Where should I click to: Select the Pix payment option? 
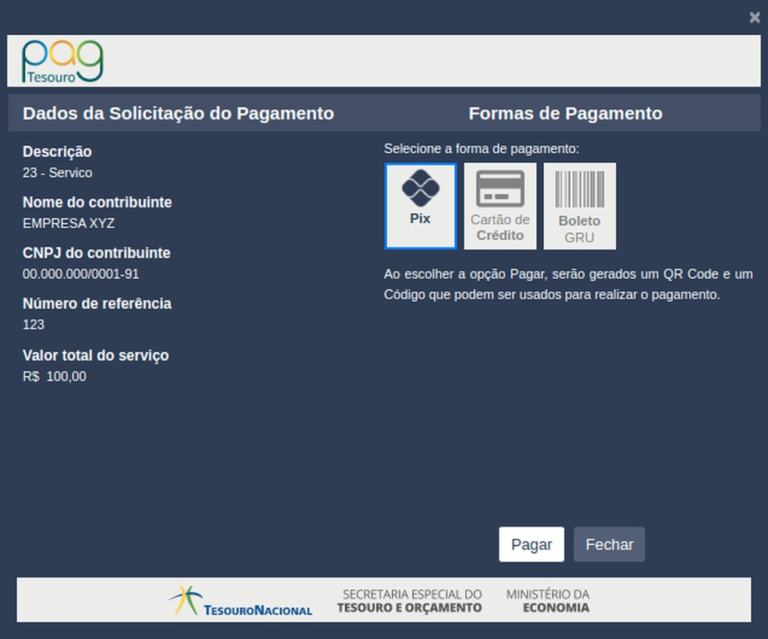420,205
